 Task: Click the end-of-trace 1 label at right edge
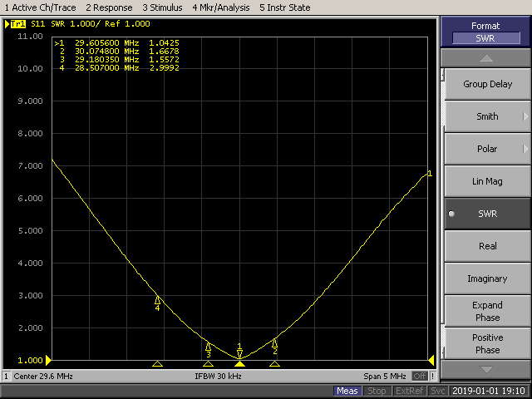[430, 174]
